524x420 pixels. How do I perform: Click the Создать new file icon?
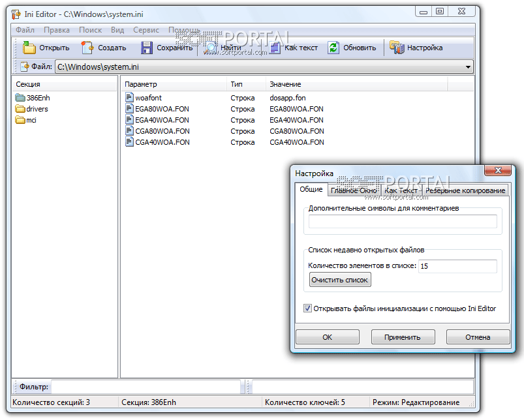coord(87,48)
